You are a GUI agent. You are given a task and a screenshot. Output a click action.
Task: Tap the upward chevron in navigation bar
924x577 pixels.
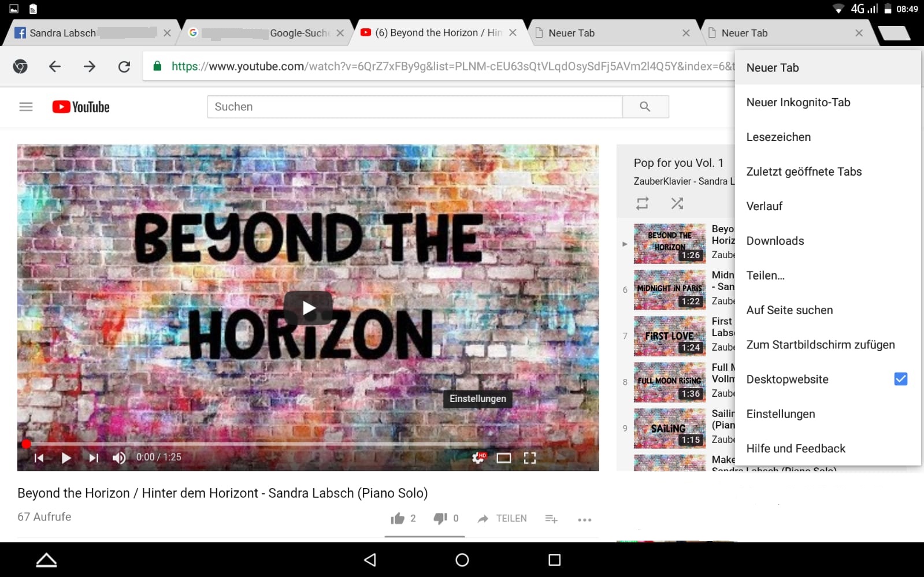(x=46, y=560)
